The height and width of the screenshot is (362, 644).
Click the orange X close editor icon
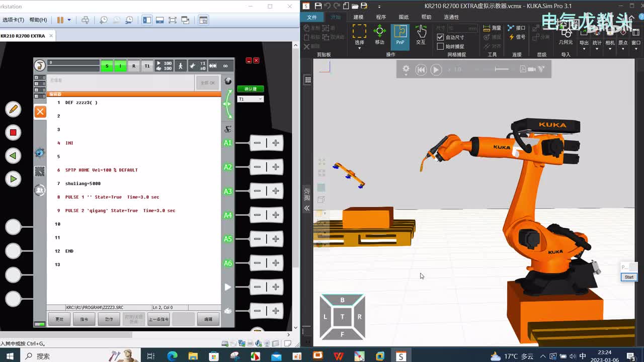pyautogui.click(x=40, y=112)
